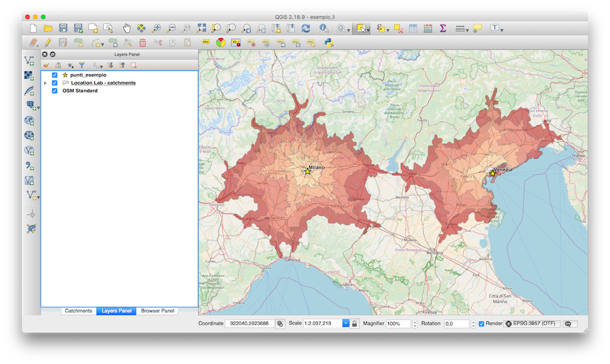
Task: Click the Add Vector Layer icon in sidebar
Action: (29, 61)
